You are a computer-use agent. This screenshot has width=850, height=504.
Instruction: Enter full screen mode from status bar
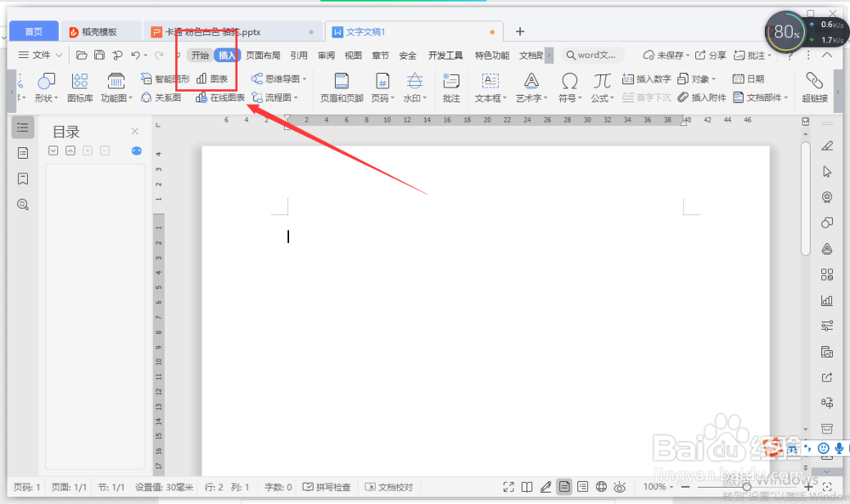pos(508,487)
